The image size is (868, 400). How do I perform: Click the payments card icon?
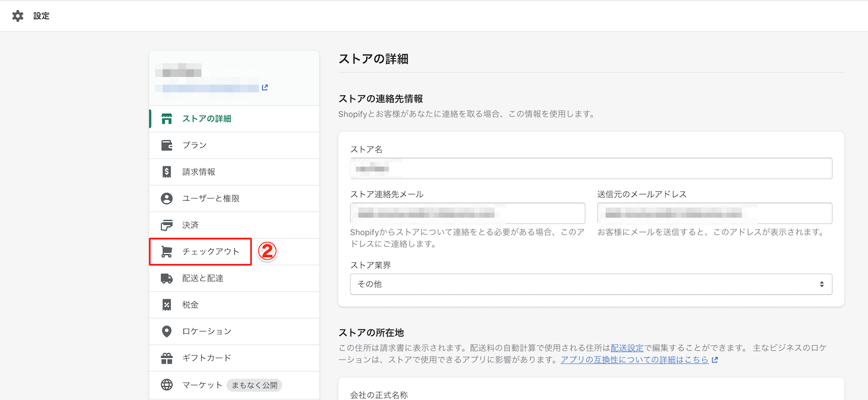[167, 225]
